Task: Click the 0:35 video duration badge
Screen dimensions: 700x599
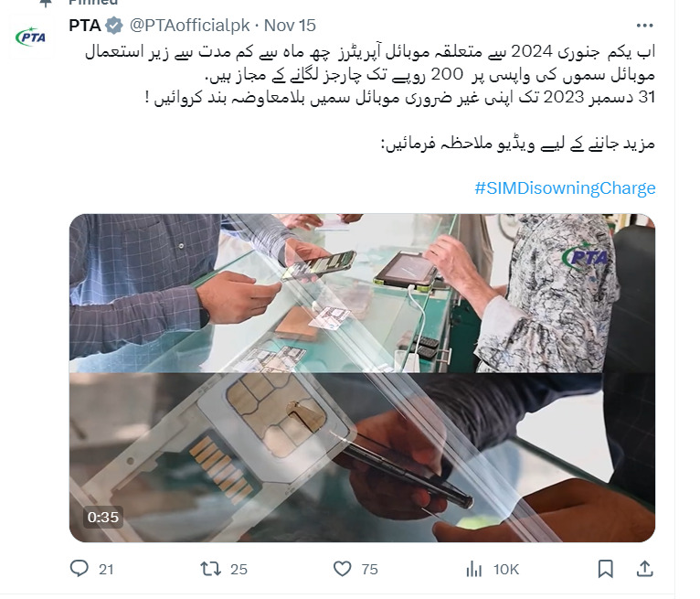Action: (103, 517)
